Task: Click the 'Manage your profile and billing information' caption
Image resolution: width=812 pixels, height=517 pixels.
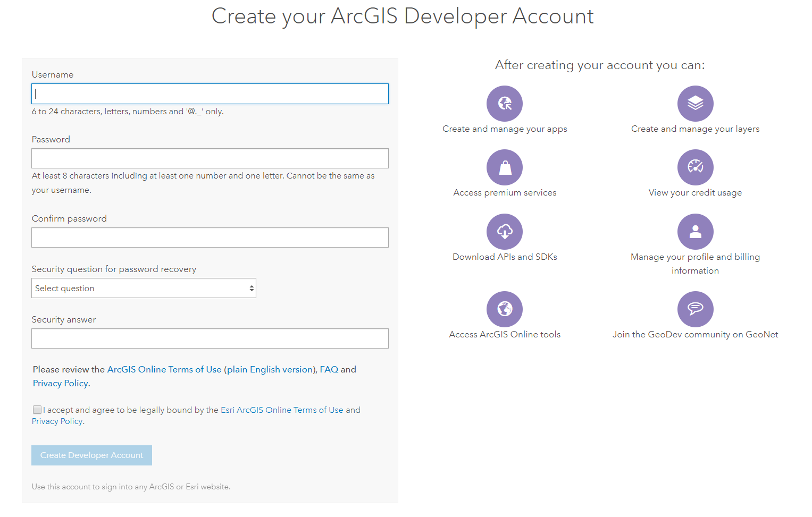Action: tap(695, 264)
